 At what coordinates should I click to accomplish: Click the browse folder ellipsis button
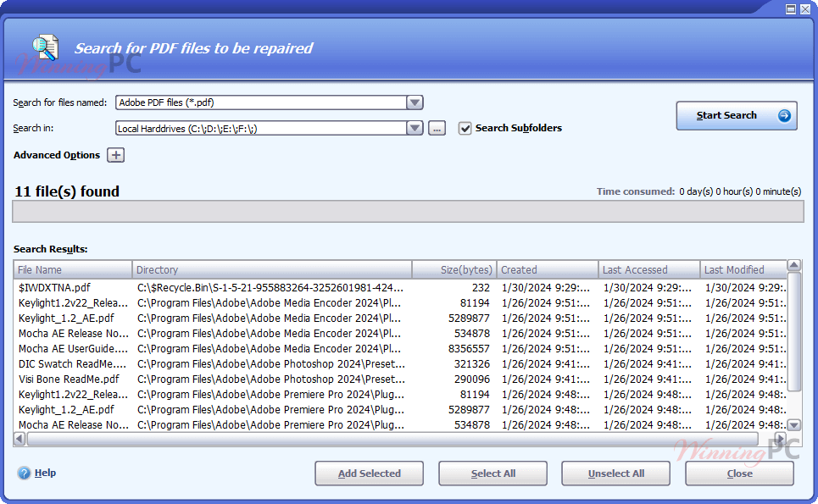coord(437,128)
